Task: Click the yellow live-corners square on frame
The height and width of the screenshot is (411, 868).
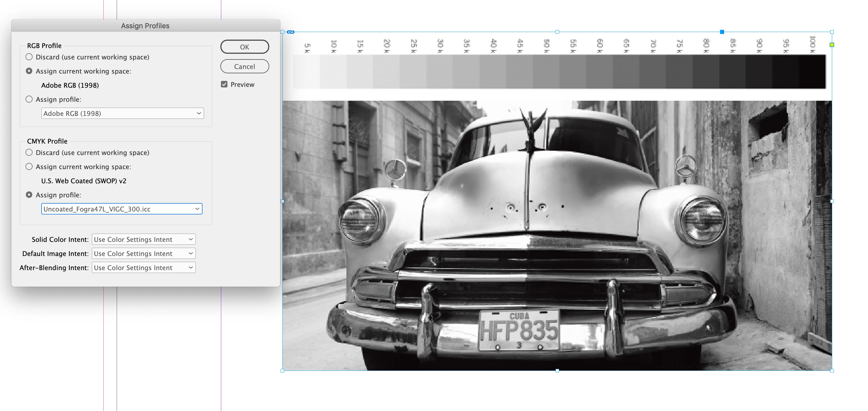Action: point(832,45)
